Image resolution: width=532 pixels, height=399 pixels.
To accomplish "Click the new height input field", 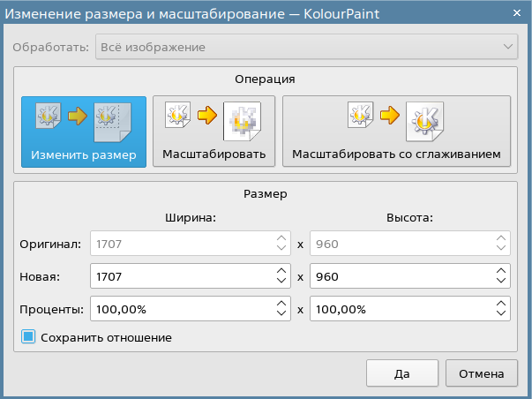I will pyautogui.click(x=401, y=276).
